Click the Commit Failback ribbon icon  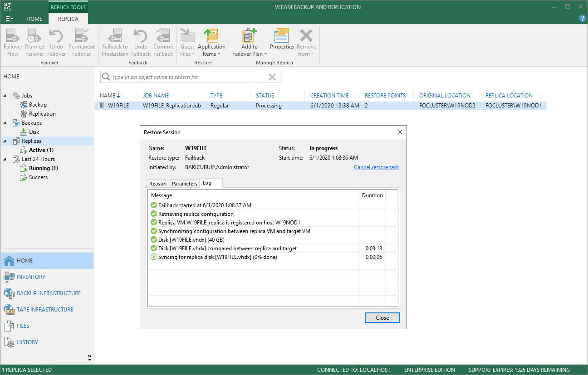pyautogui.click(x=163, y=43)
